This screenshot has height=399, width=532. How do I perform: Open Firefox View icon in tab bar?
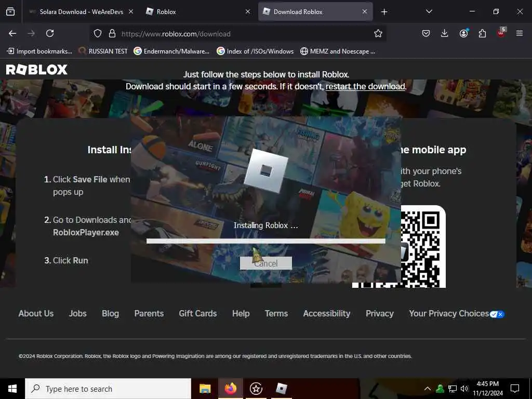[10, 11]
